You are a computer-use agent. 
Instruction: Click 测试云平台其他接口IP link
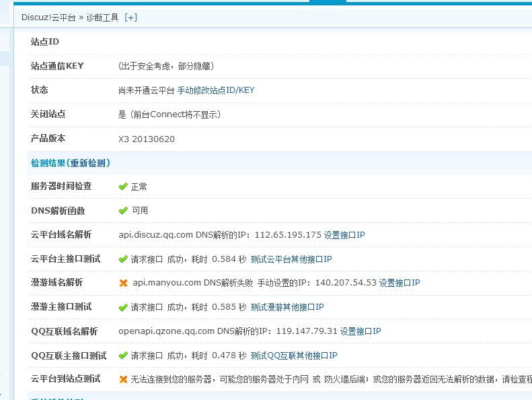[x=291, y=259]
